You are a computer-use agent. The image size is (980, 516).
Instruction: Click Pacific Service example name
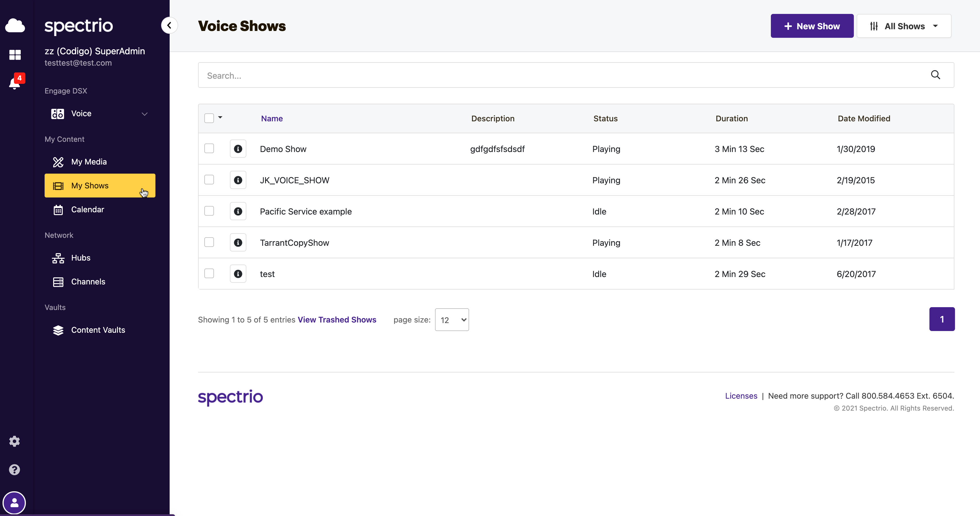click(x=305, y=211)
